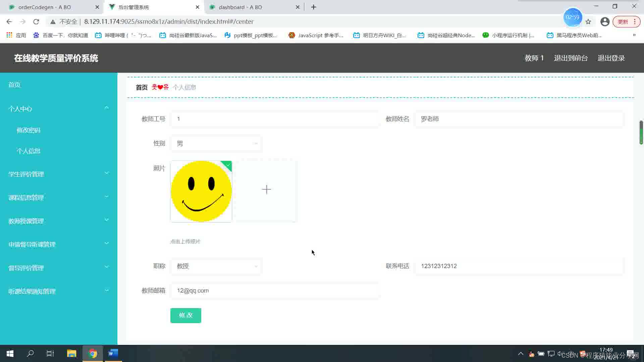Open Word from the taskbar

(113, 353)
